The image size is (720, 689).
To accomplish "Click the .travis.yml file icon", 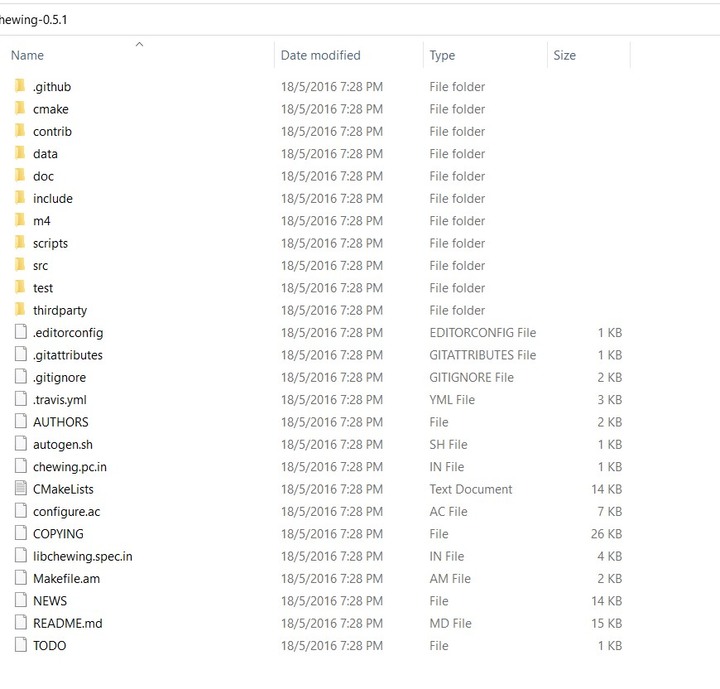I will [x=21, y=399].
